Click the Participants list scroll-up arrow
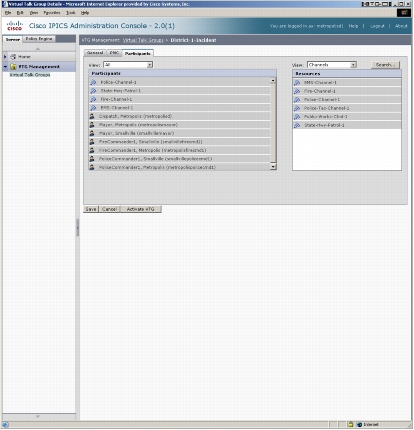The width and height of the screenshot is (414, 430). pyautogui.click(x=273, y=80)
